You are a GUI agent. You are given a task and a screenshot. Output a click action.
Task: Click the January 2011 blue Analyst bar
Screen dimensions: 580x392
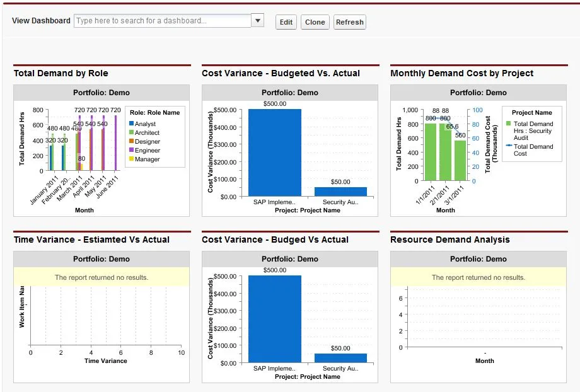click(50, 158)
